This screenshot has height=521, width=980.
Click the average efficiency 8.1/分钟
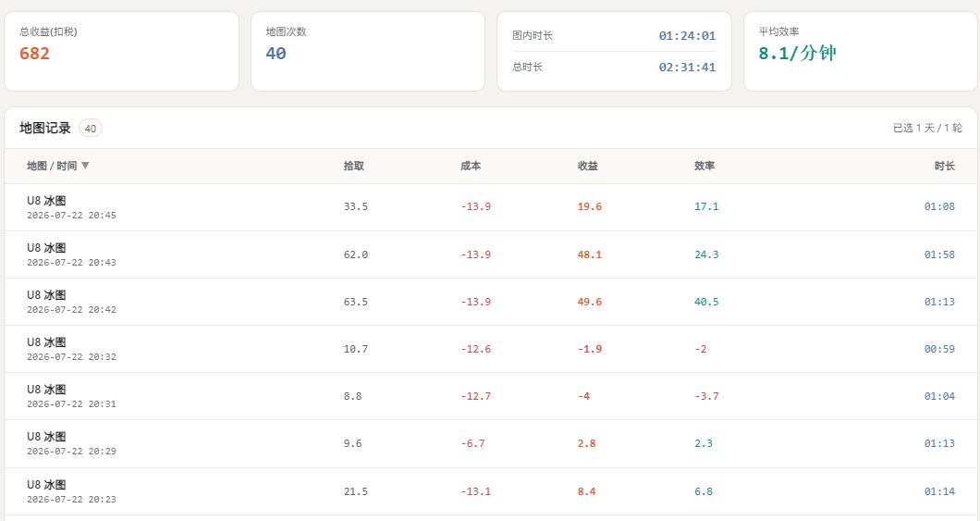tap(798, 53)
